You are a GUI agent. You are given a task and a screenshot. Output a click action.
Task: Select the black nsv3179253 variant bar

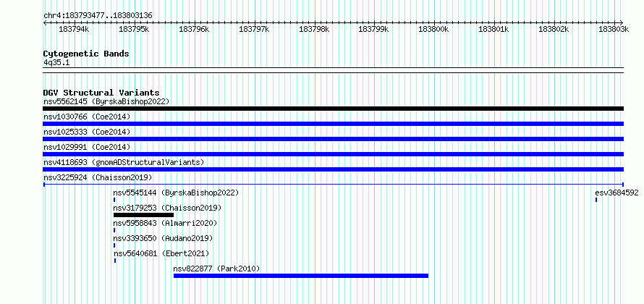(144, 215)
